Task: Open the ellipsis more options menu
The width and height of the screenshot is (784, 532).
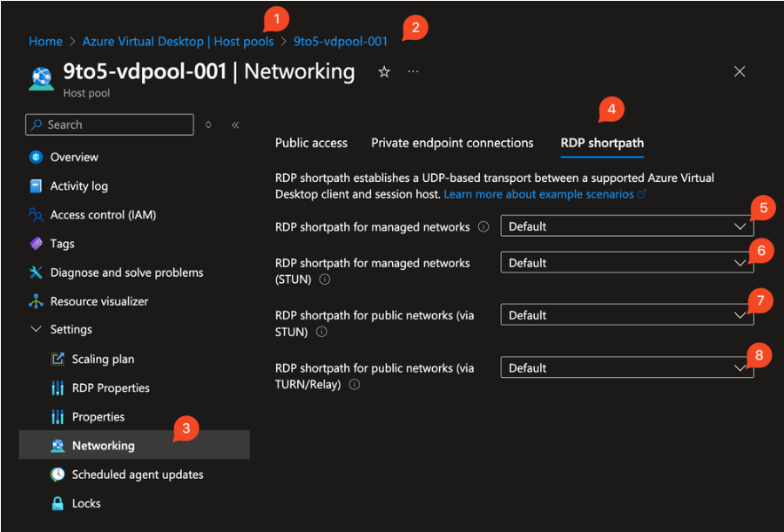Action: pos(413,71)
